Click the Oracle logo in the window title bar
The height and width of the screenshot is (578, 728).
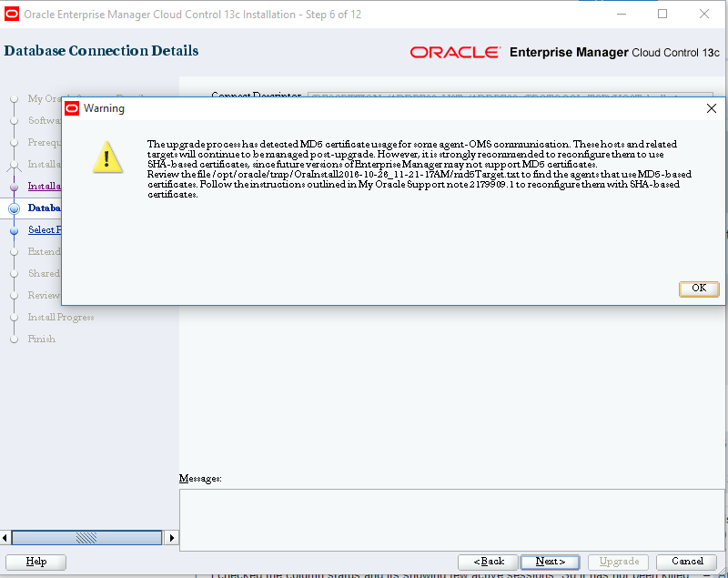[12, 14]
